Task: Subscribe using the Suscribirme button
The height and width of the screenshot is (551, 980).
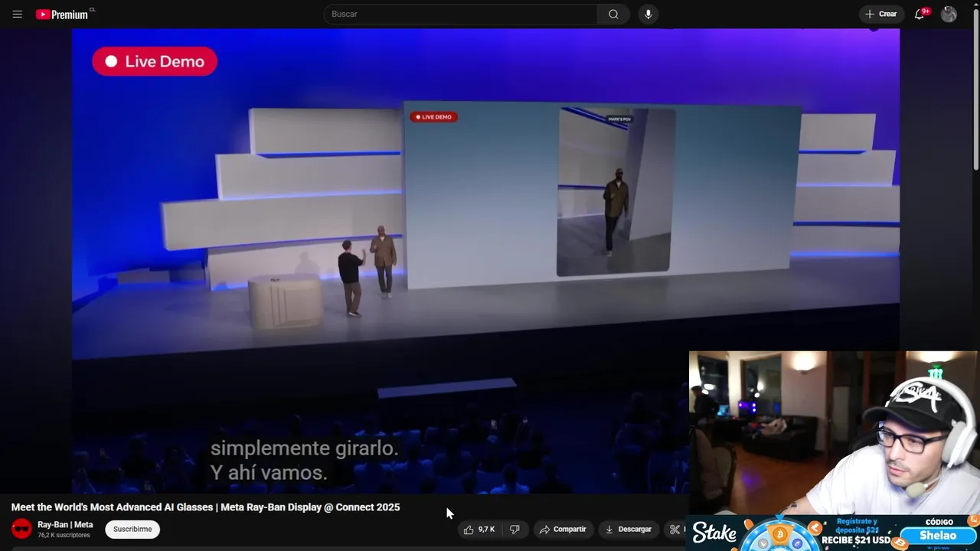Action: [132, 529]
